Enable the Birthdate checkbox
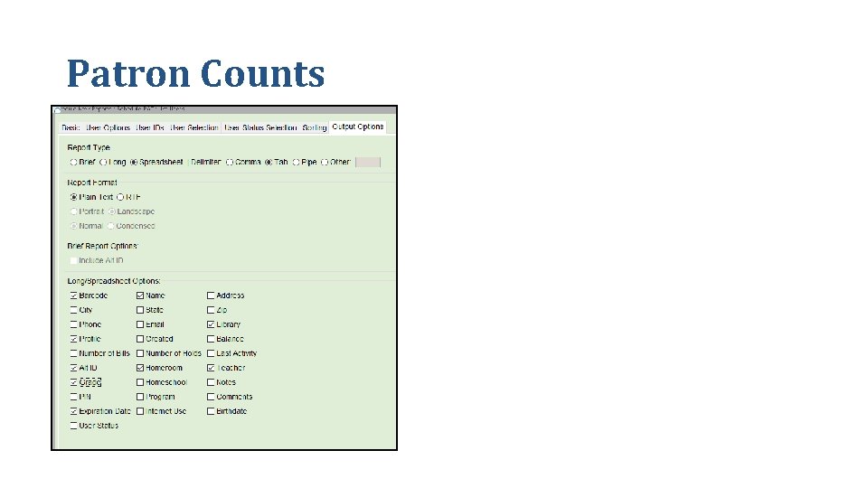Viewport: 868px width, 488px height. point(211,411)
